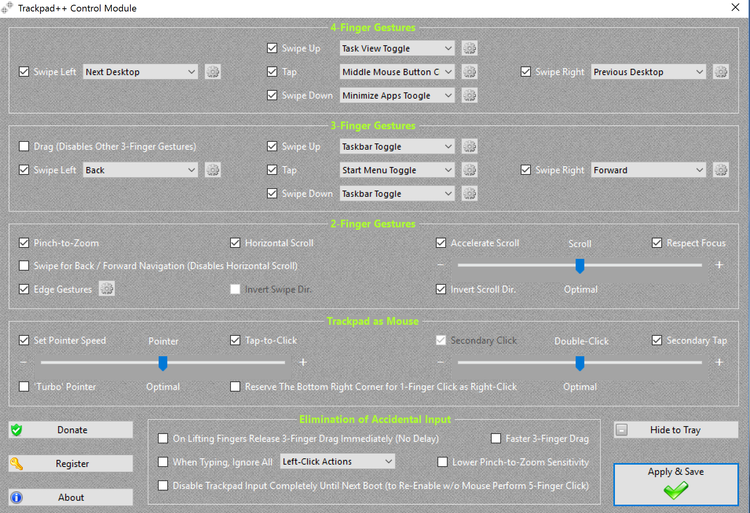Open the Next Desktop dropdown
The height and width of the screenshot is (513, 750).
(x=140, y=72)
